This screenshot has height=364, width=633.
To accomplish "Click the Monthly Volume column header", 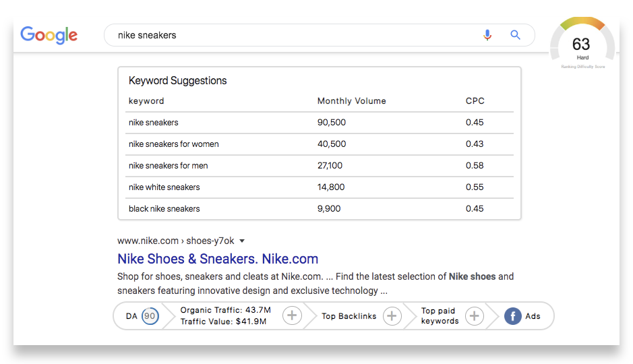I will 351,101.
